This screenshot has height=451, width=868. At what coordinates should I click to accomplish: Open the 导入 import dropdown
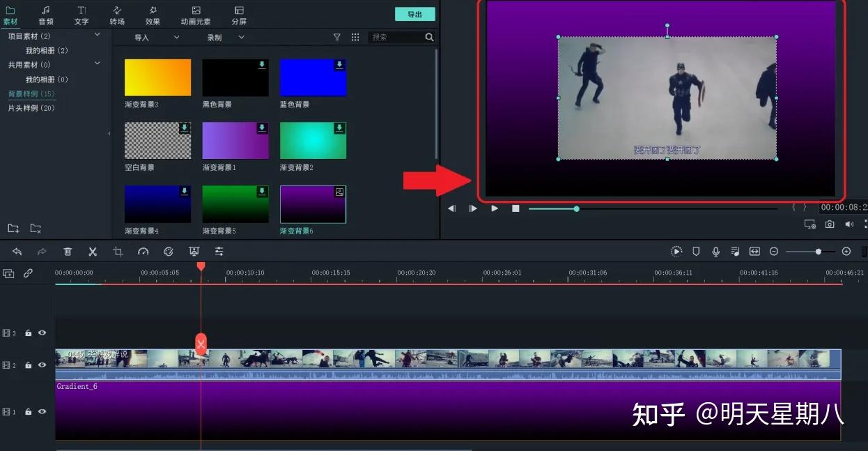pyautogui.click(x=157, y=38)
